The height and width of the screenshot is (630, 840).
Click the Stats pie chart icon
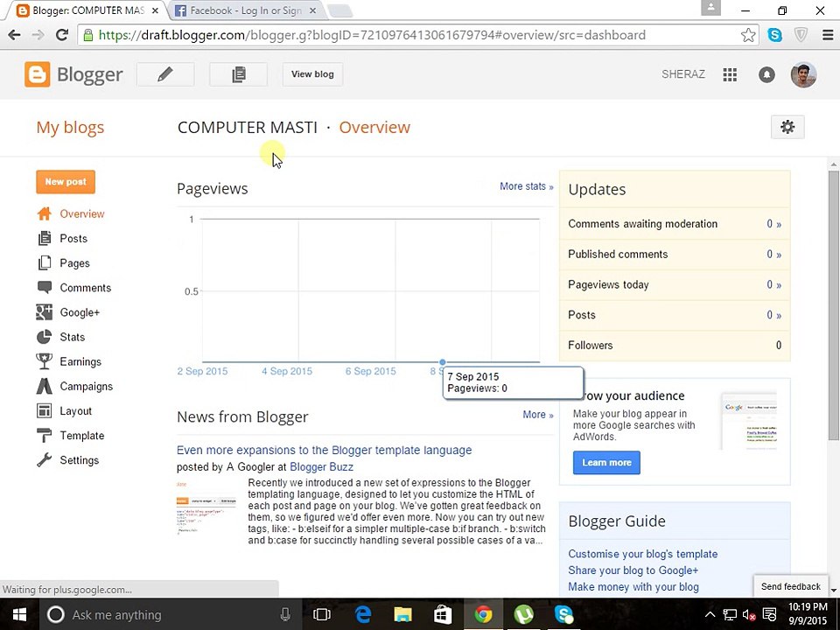click(45, 337)
